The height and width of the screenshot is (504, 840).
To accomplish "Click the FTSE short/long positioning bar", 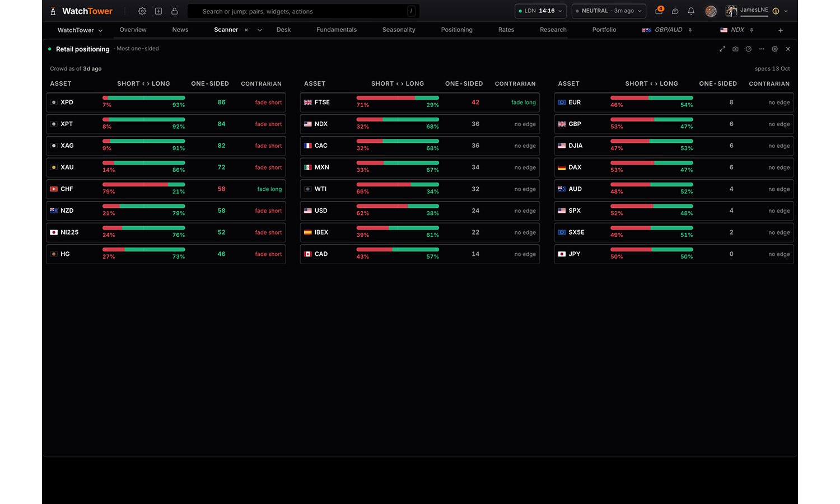I will (x=398, y=98).
